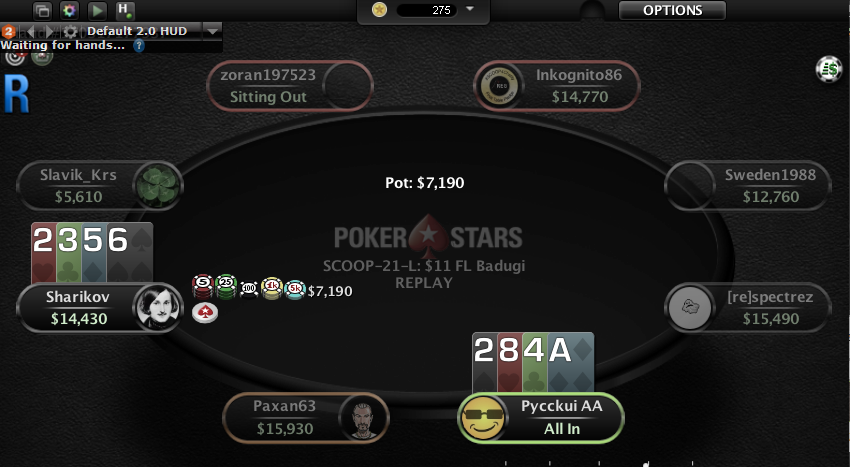
Task: Click Pycckui AA's sunglasses smiley avatar
Action: [482, 417]
